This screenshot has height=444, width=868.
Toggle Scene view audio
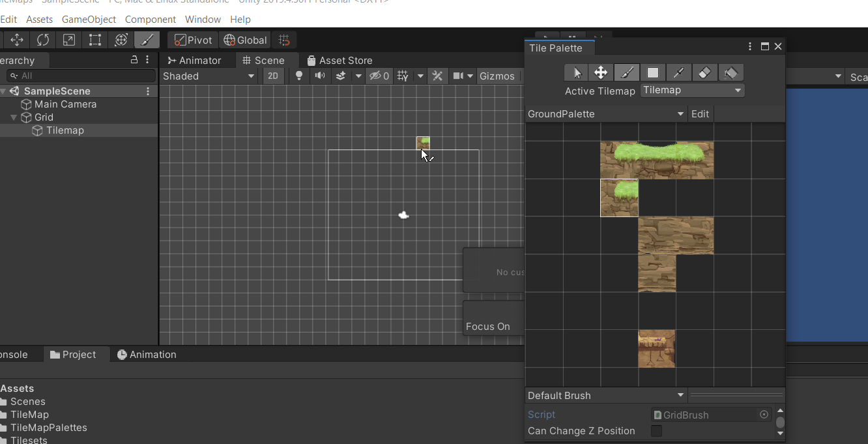[319, 76]
